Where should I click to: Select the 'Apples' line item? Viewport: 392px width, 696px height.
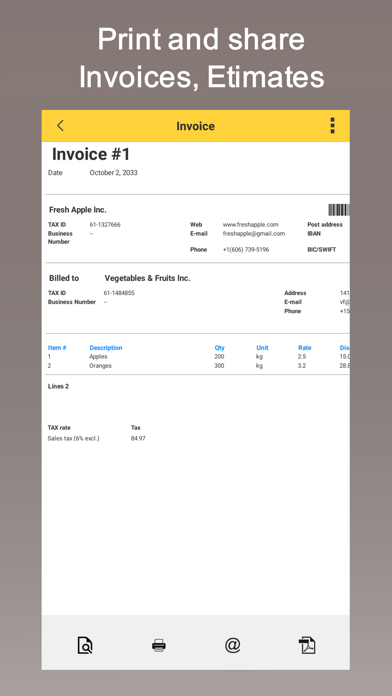pyautogui.click(x=98, y=356)
